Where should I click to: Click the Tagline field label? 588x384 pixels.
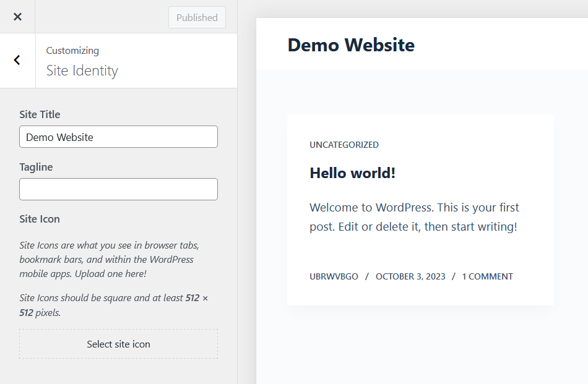pos(36,167)
